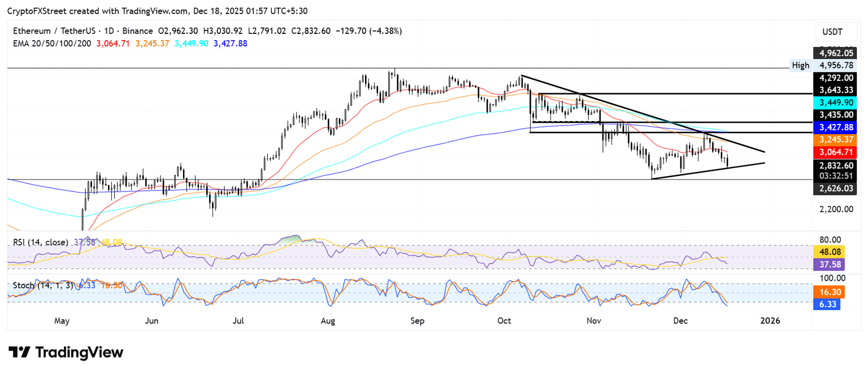Image resolution: width=868 pixels, height=374 pixels.
Task: Click the 2026 label on the time axis
Action: point(770,321)
